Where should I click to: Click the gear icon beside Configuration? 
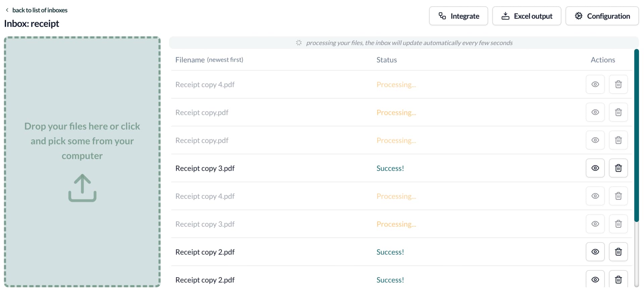[x=579, y=16]
